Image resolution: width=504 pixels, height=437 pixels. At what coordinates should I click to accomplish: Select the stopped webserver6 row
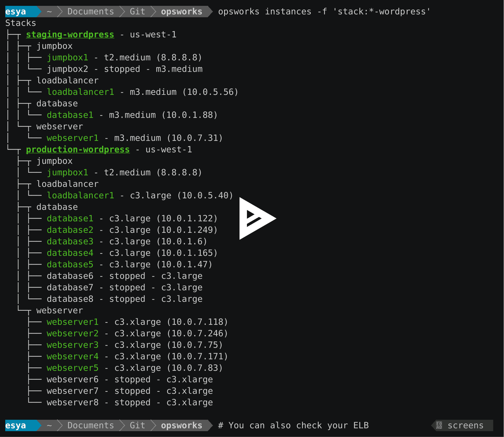[x=130, y=379]
